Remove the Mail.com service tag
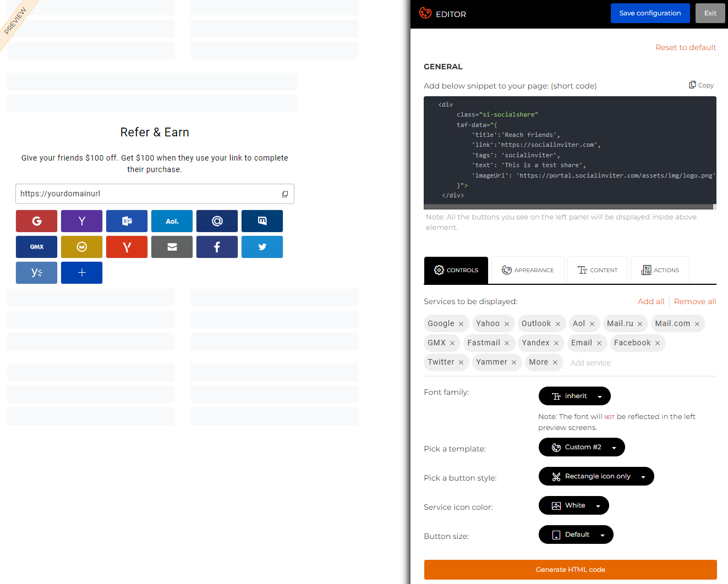Image resolution: width=728 pixels, height=584 pixels. tap(697, 324)
